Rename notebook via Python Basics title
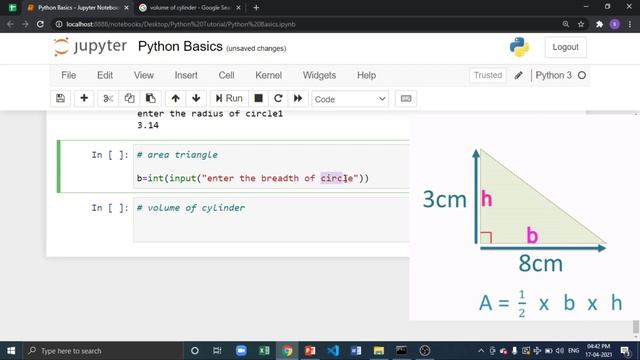 180,47
